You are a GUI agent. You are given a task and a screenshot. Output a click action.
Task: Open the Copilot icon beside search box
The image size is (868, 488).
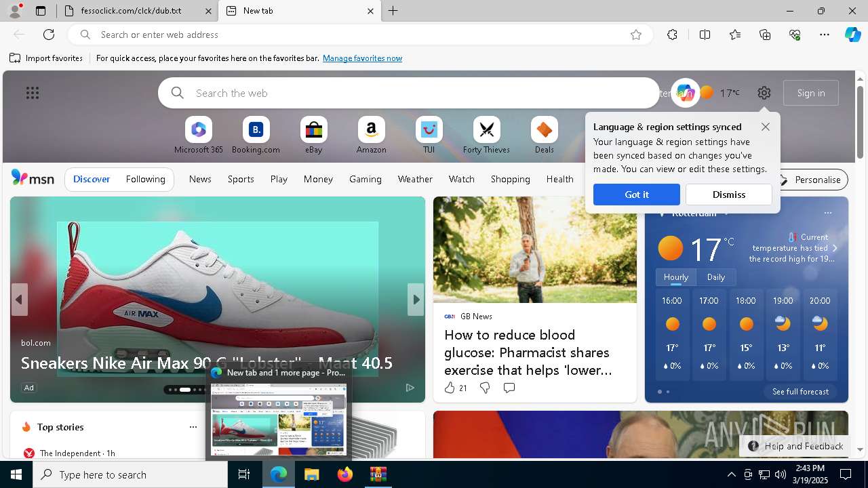pyautogui.click(x=685, y=93)
